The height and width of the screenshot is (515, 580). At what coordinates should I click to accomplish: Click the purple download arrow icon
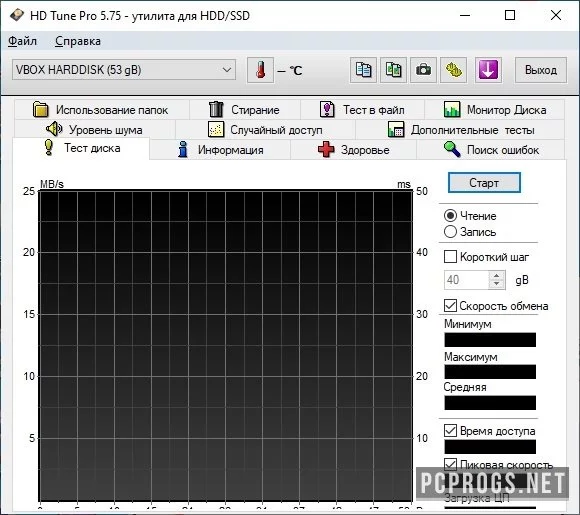pyautogui.click(x=488, y=70)
